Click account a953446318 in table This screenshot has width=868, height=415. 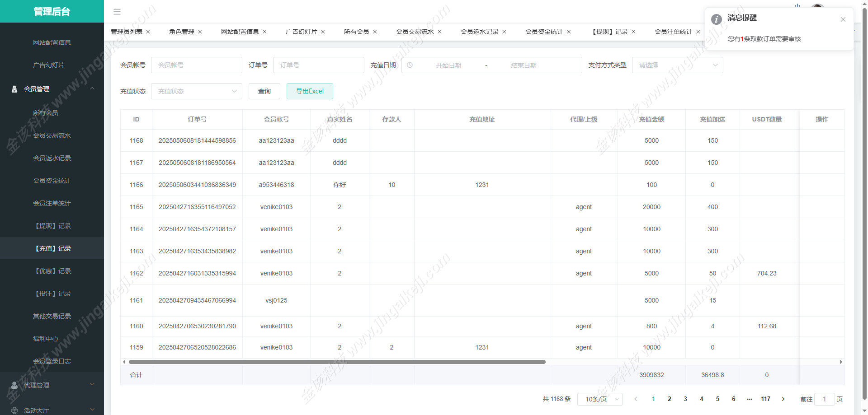pos(276,185)
